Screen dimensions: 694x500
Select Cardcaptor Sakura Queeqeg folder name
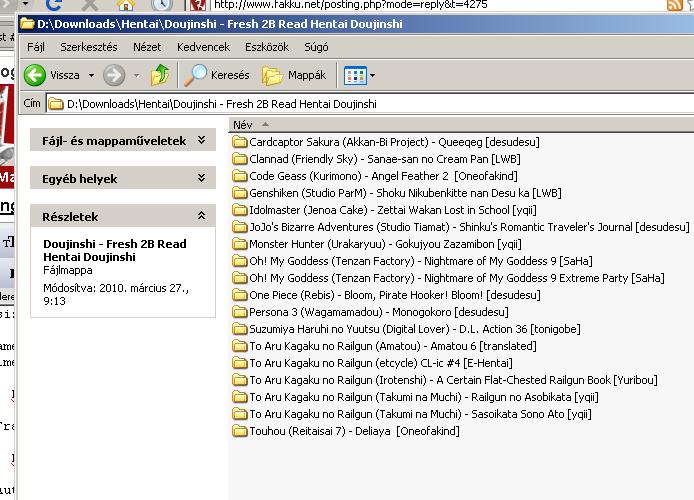[x=394, y=142]
